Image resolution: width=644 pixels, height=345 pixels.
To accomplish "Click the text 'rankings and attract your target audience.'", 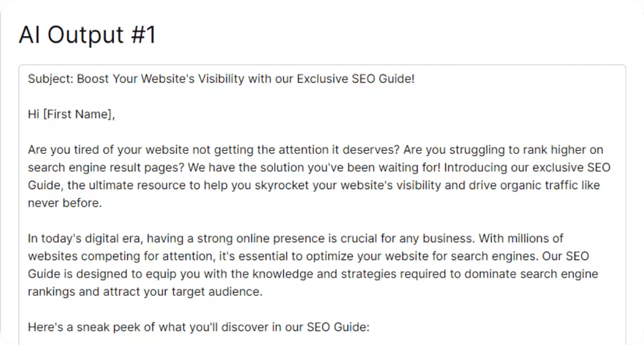I will click(145, 291).
